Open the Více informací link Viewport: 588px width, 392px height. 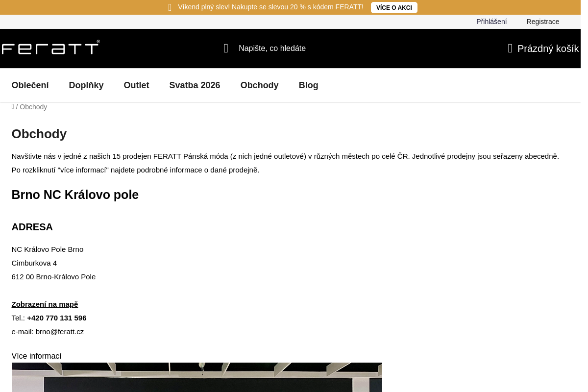tap(36, 356)
